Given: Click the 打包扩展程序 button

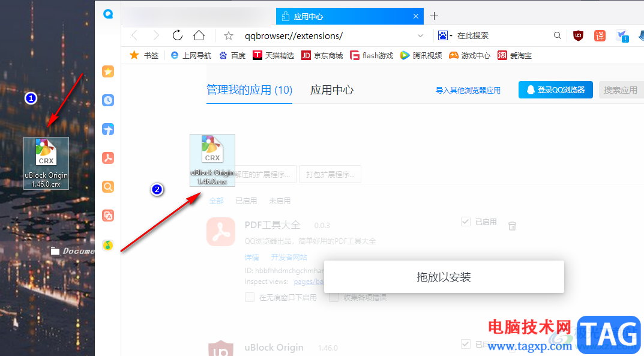Looking at the screenshot, I should pos(330,175).
